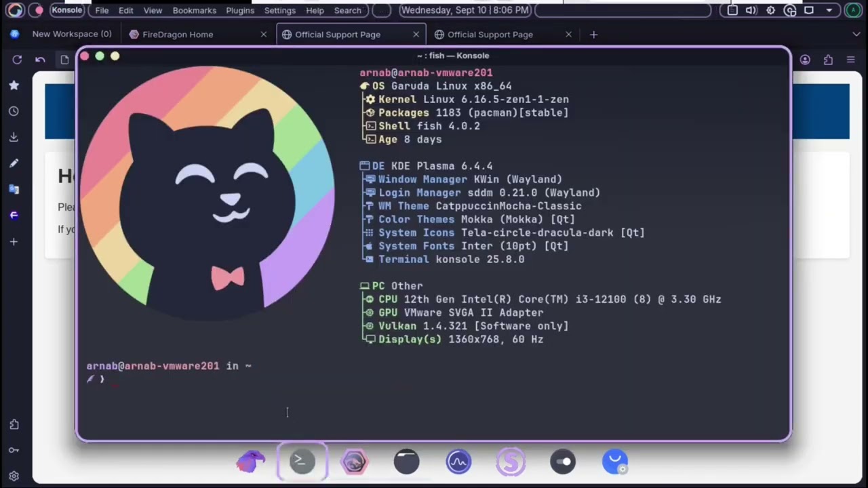Launch the eagle Garuda app in dock
This screenshot has height=488, width=868.
tap(250, 462)
